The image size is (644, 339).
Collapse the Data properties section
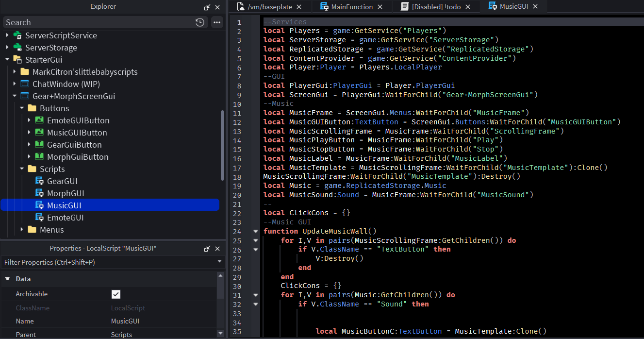coord(7,279)
